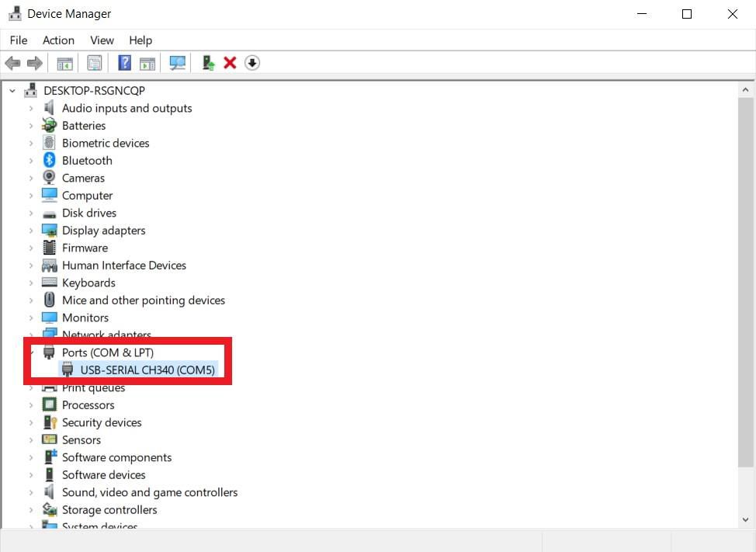Expand the Display adapters category
Viewport: 756px width, 552px height.
31,231
